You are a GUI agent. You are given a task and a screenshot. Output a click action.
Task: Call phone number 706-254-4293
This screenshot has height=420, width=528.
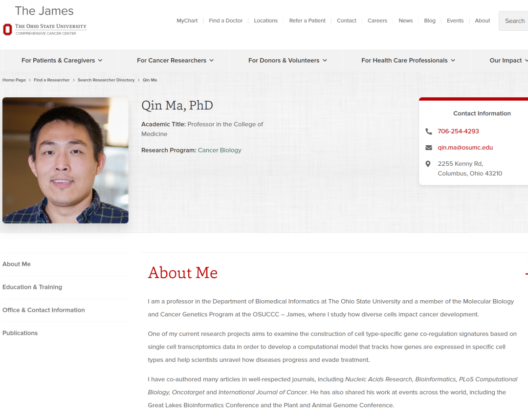(x=458, y=132)
